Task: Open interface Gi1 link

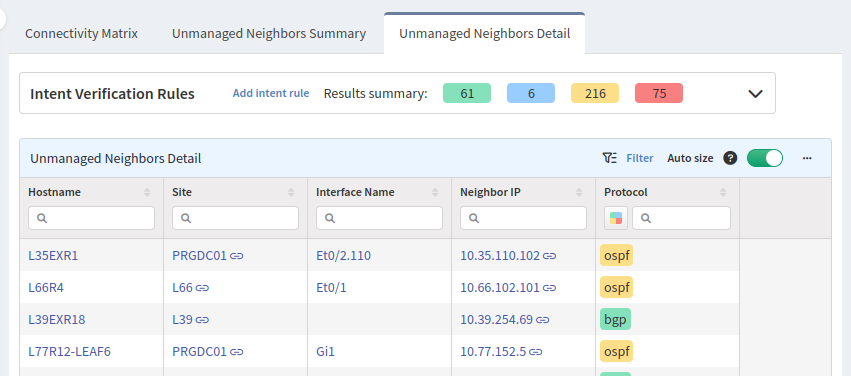Action: [326, 351]
